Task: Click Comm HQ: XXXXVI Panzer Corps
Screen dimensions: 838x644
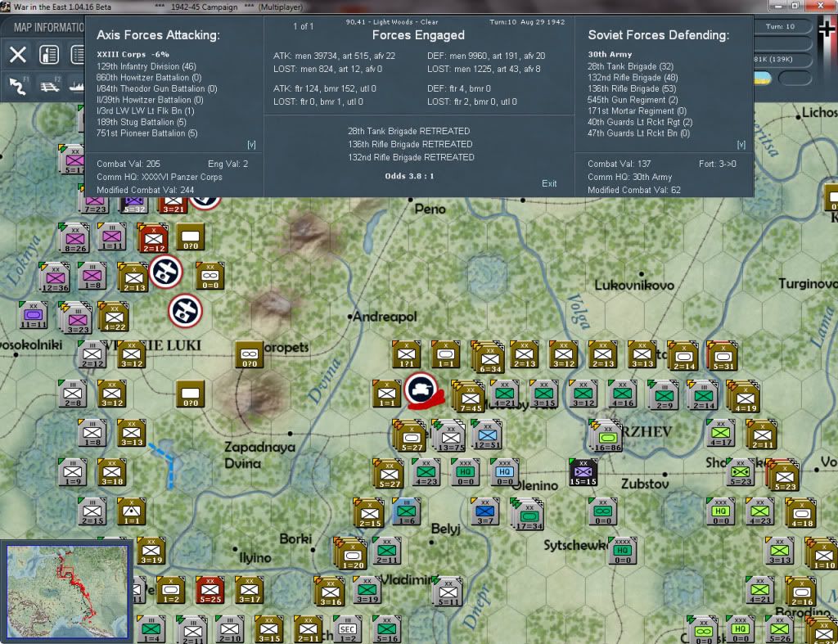Action: coord(160,177)
